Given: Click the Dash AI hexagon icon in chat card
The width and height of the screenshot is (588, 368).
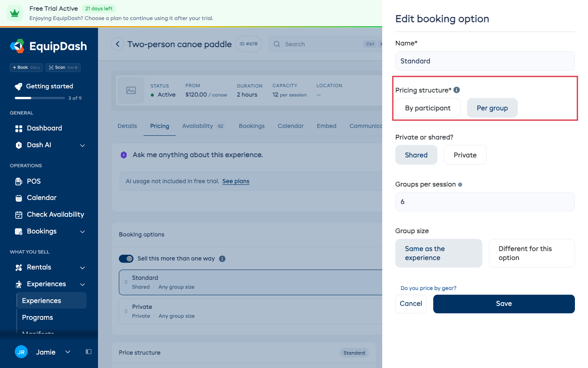Looking at the screenshot, I should [124, 155].
